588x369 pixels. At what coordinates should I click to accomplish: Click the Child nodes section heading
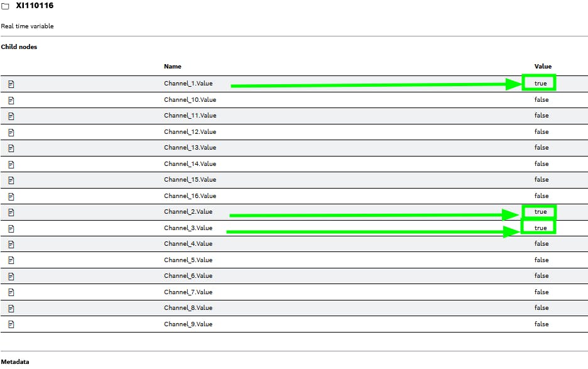click(x=19, y=47)
